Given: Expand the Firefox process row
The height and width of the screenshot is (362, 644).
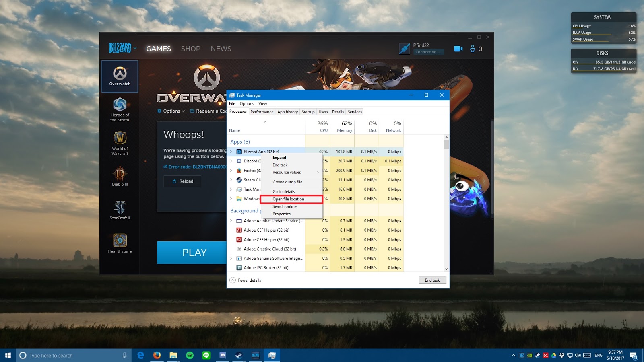Looking at the screenshot, I should (x=231, y=171).
